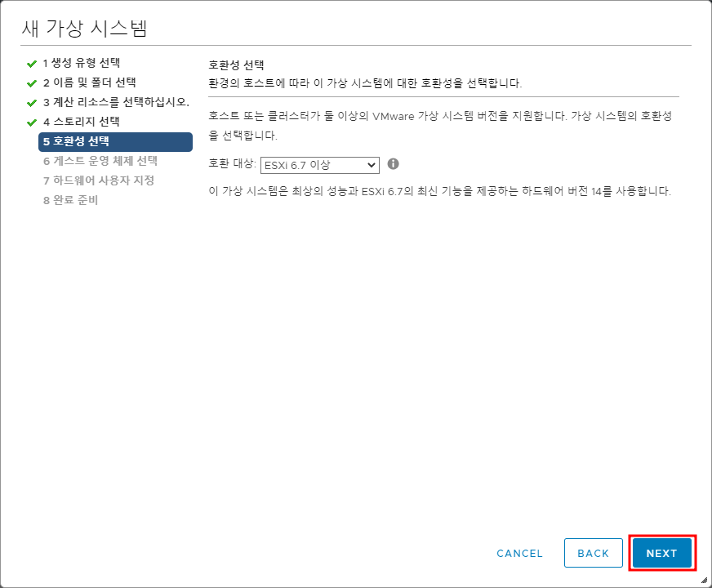Click the 호환 대상 label

point(233,163)
